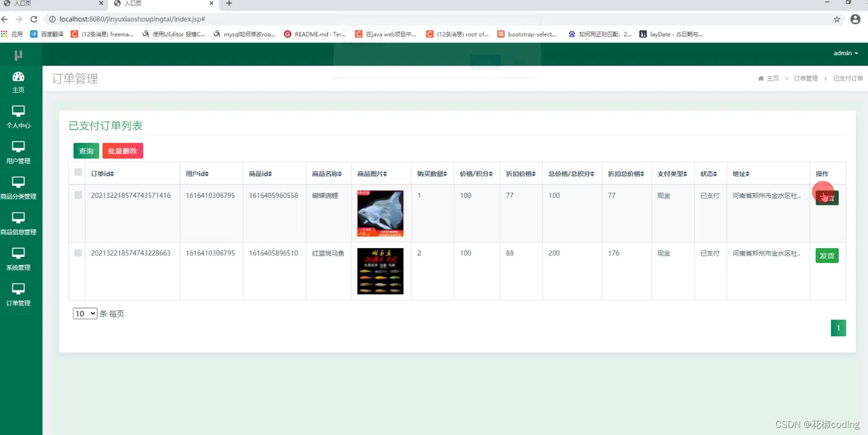Select product id 1616405960558 cell
Image resolution: width=868 pixels, height=435 pixels.
(x=273, y=195)
